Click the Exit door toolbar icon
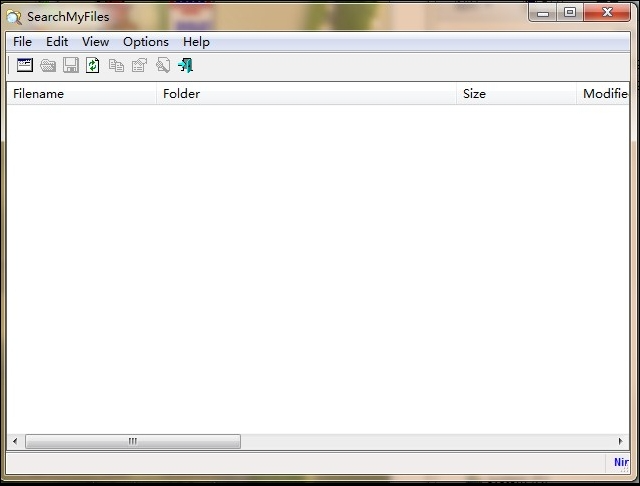 tap(186, 65)
